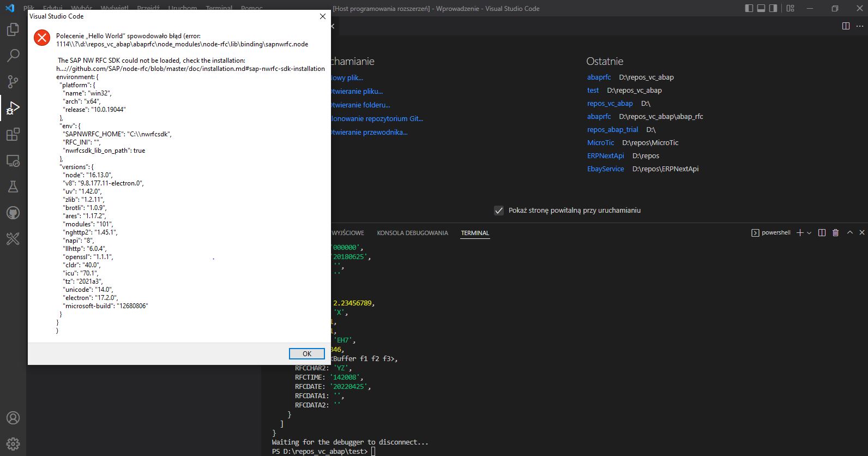The image size is (868, 456).
Task: Open the Manage gear icon
Action: 13,443
